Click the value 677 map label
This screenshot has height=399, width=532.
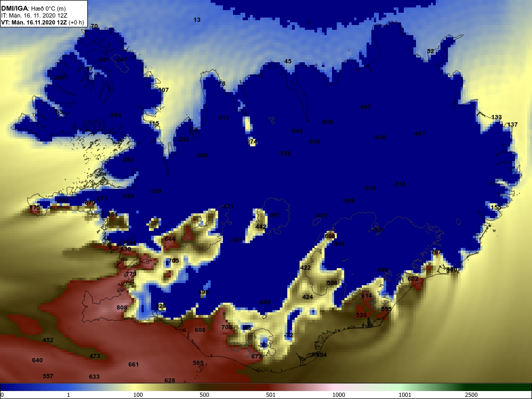click(256, 356)
